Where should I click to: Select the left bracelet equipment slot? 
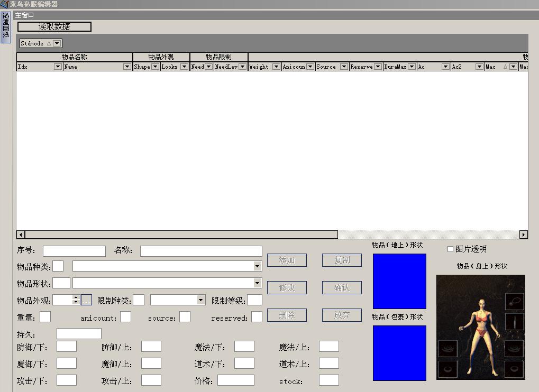(x=448, y=349)
